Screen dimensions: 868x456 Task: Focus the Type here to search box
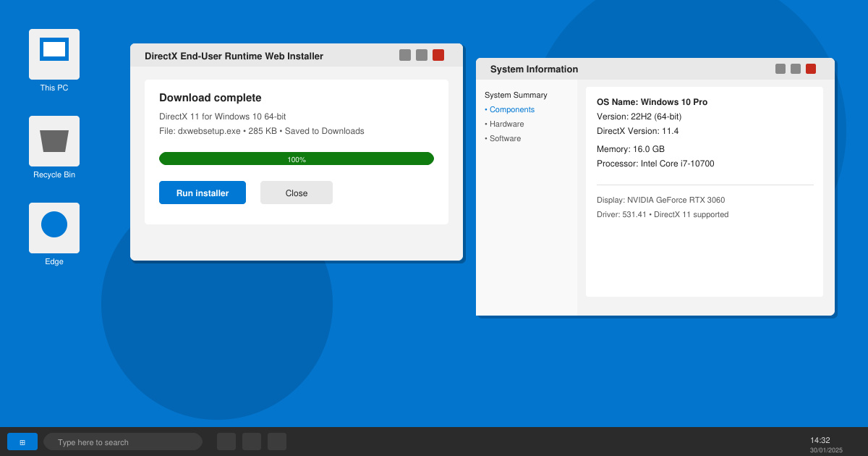pyautogui.click(x=123, y=442)
